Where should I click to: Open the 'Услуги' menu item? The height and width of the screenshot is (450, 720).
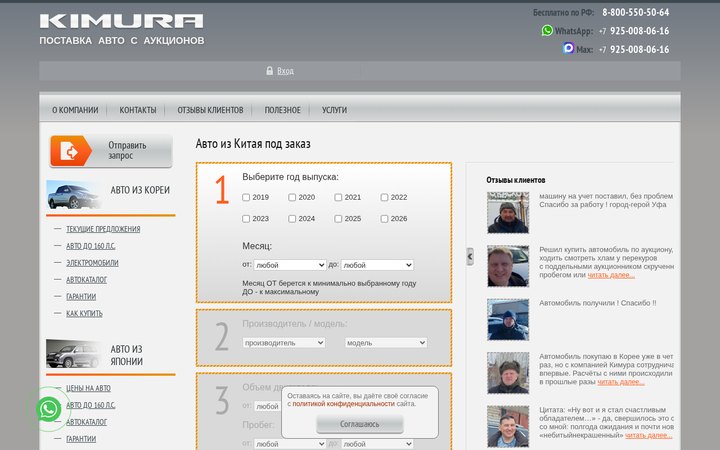pos(334,110)
